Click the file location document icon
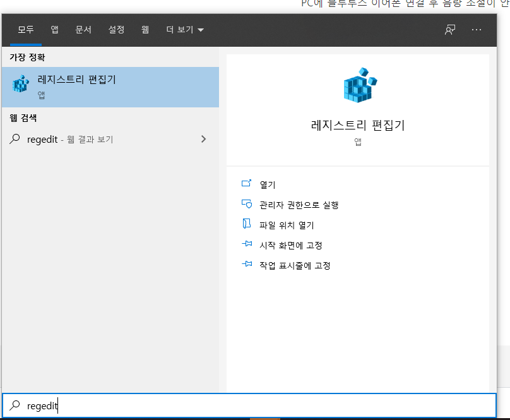 pos(247,224)
